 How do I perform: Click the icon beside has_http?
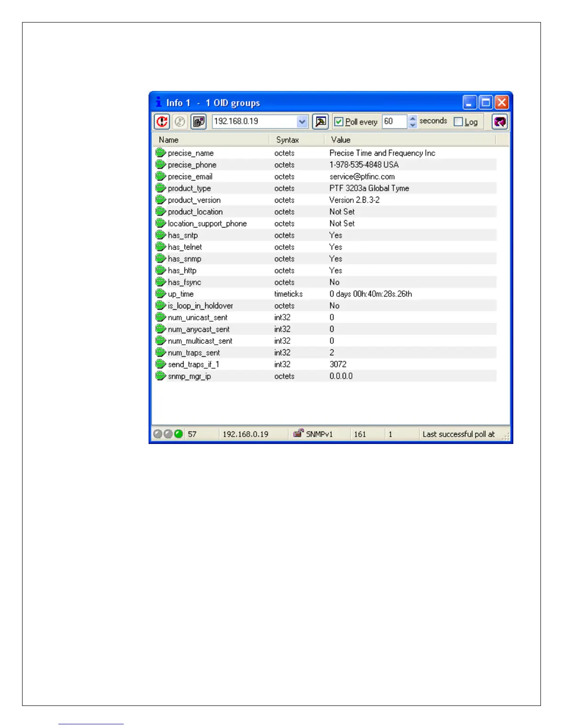coord(161,270)
